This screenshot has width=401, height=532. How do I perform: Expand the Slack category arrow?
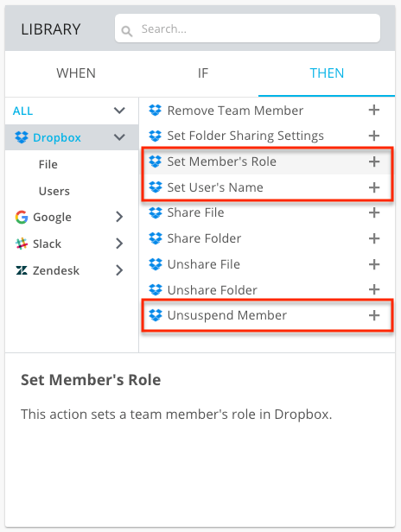pos(119,244)
